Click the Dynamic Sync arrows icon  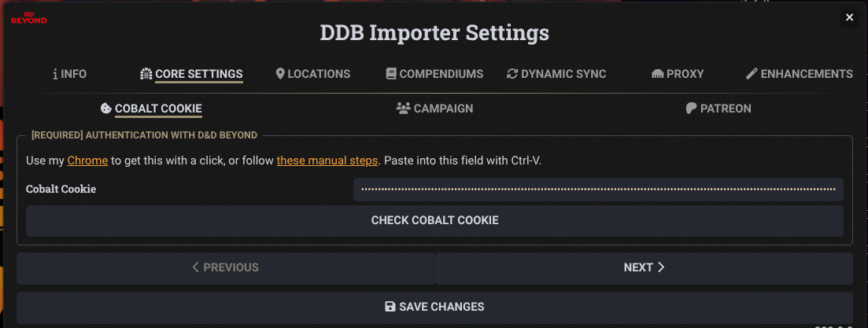coord(512,74)
